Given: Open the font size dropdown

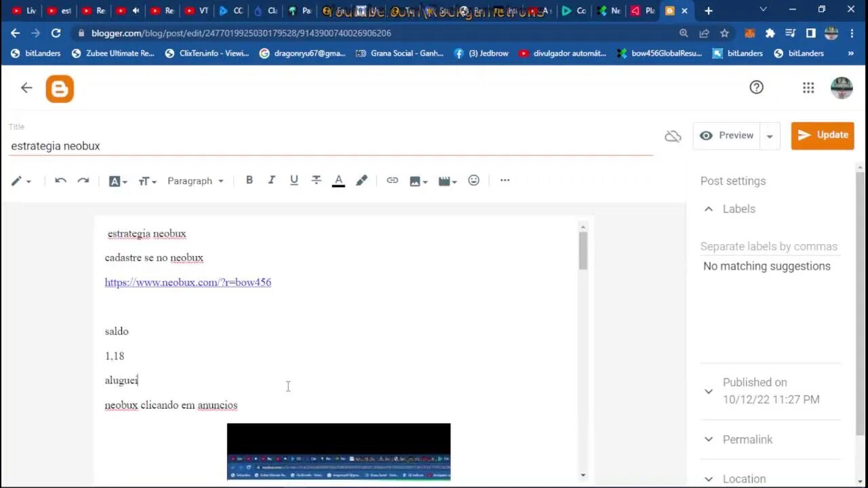Looking at the screenshot, I should (x=147, y=181).
